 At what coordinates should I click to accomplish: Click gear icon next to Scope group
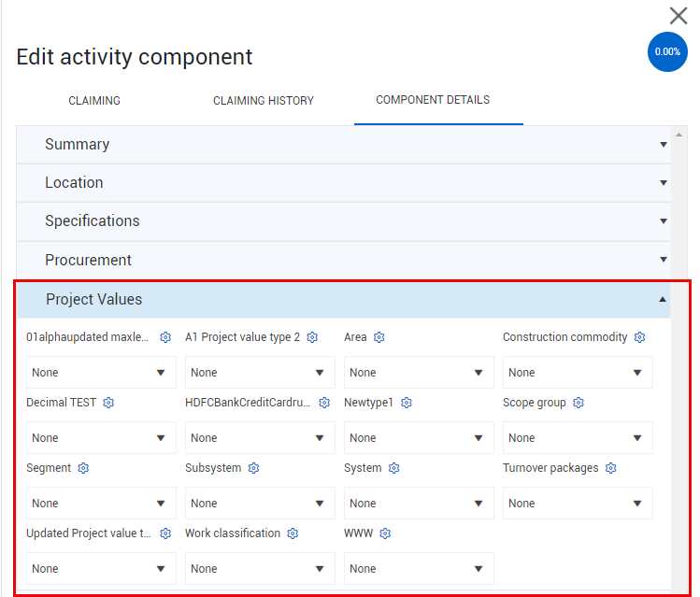(579, 403)
